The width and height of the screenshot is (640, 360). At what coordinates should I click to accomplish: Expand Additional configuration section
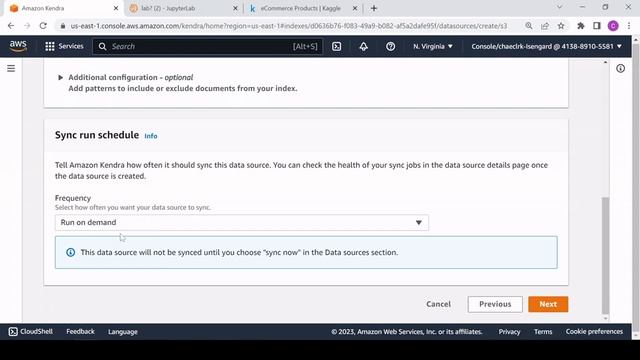(60, 77)
